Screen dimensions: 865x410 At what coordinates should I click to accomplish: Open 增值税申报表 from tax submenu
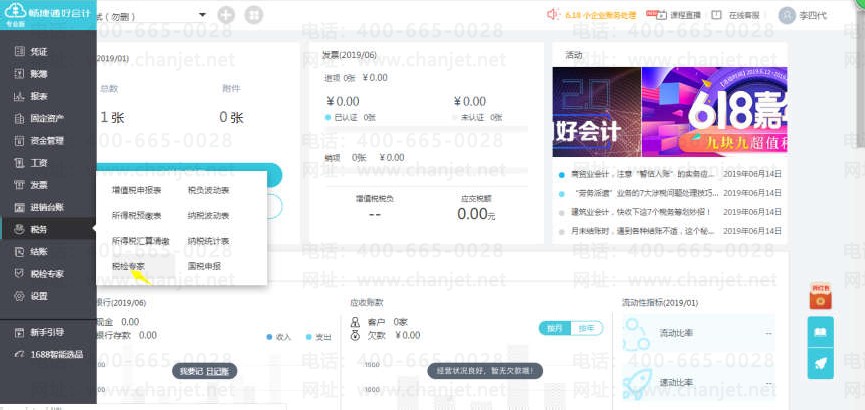point(136,190)
